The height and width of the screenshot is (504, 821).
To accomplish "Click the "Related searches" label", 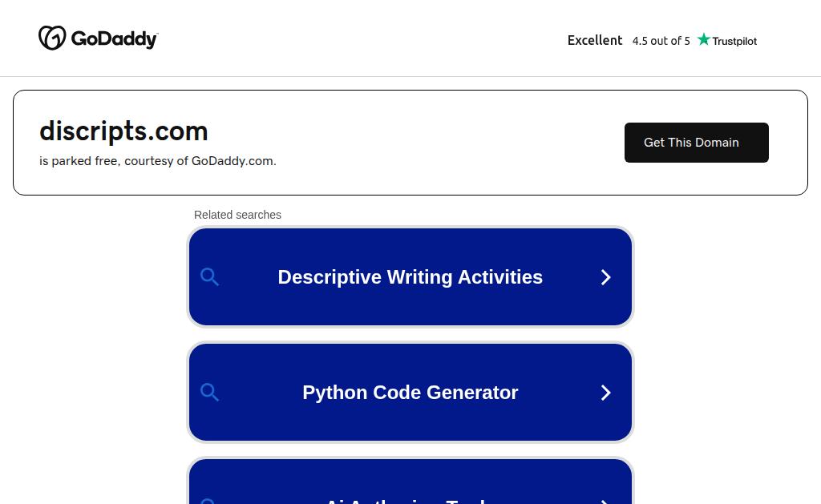I will pyautogui.click(x=237, y=215).
